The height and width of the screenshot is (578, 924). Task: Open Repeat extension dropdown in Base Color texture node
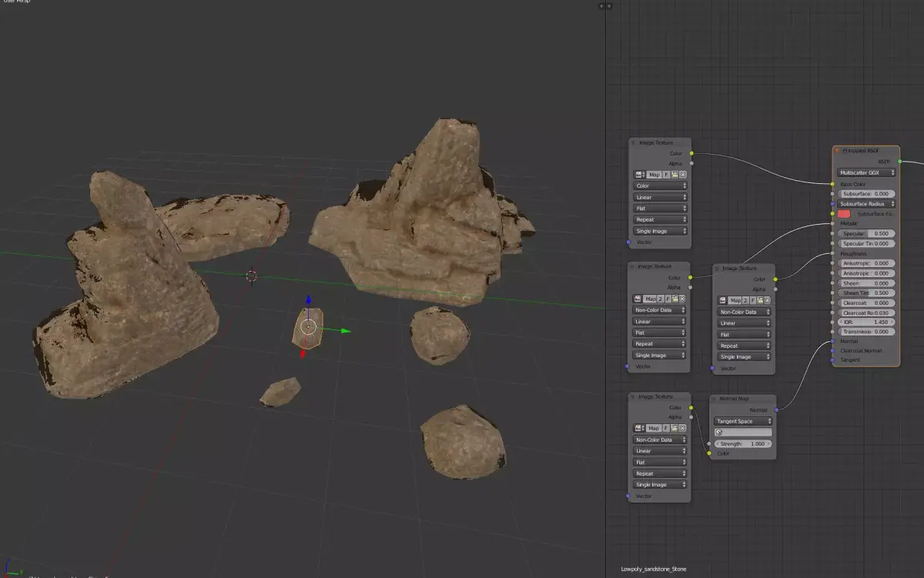tap(660, 219)
